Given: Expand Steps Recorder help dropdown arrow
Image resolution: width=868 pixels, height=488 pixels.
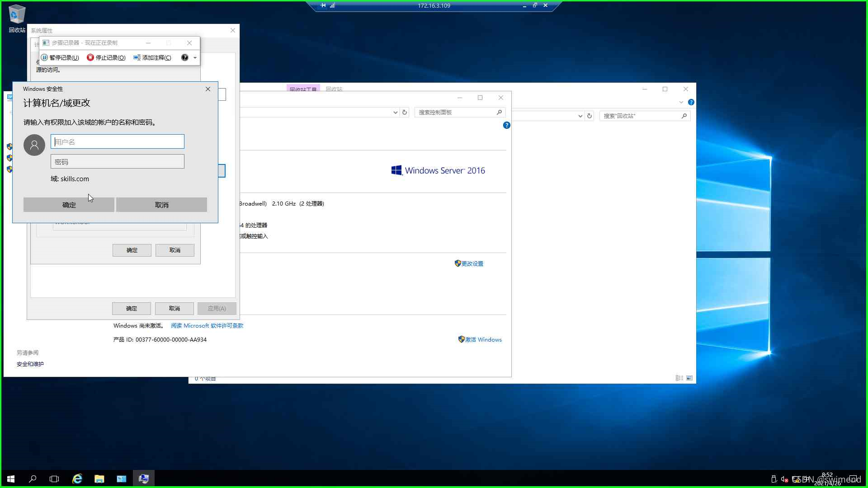Looking at the screenshot, I should tap(195, 58).
